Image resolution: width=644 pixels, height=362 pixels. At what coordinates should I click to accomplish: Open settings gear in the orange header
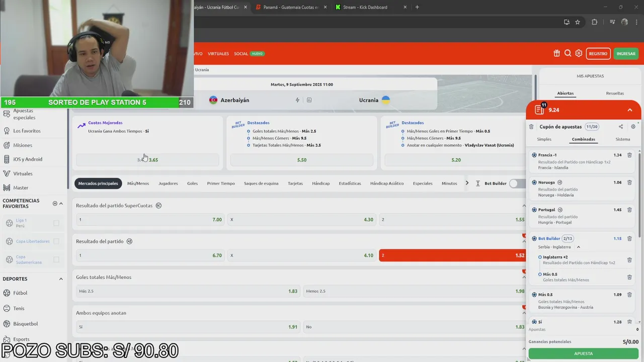coord(579,53)
